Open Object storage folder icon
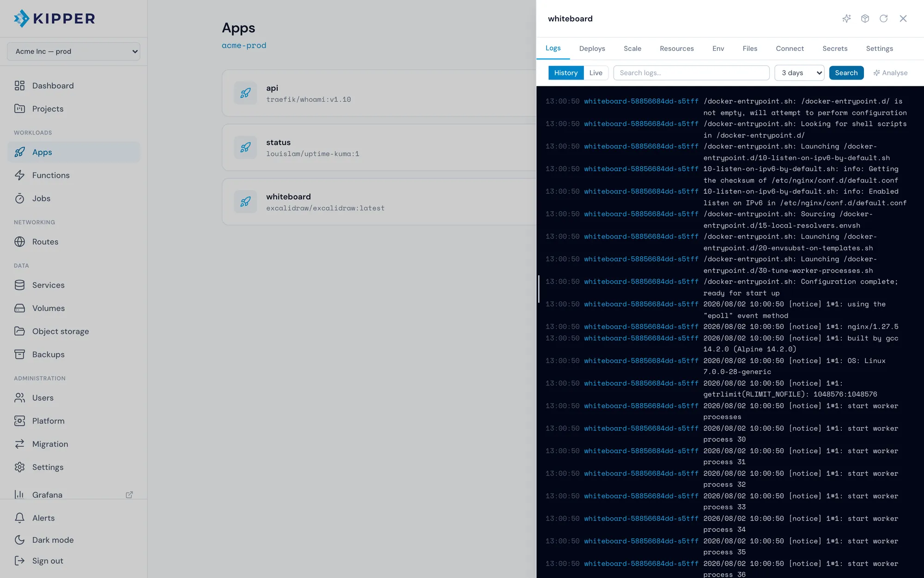Screen dimensions: 924x578 click(19, 332)
